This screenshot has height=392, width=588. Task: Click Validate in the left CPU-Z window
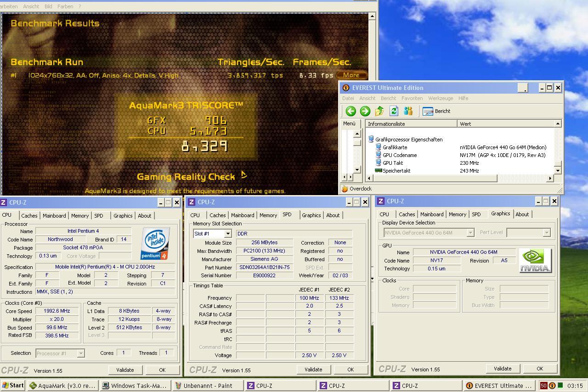[x=125, y=370]
